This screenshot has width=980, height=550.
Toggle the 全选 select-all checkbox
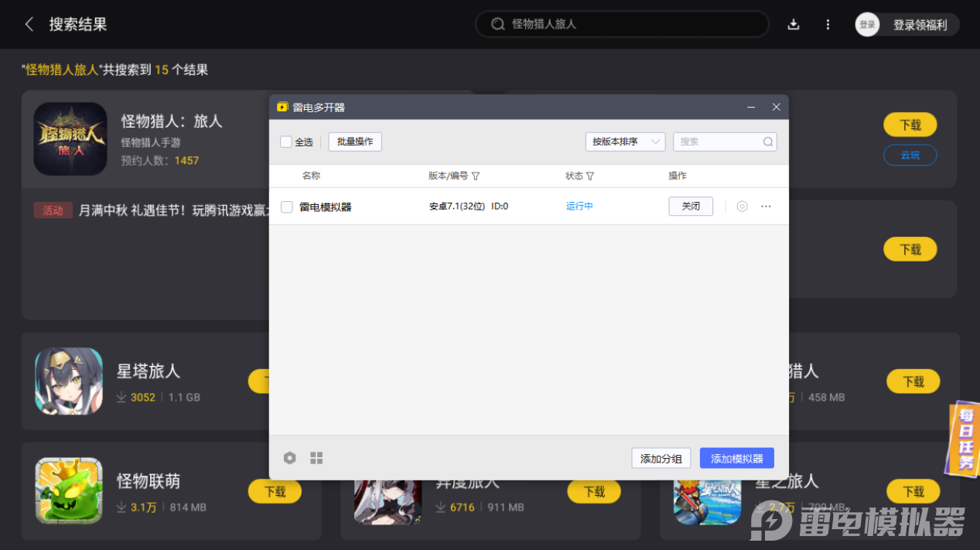click(286, 142)
